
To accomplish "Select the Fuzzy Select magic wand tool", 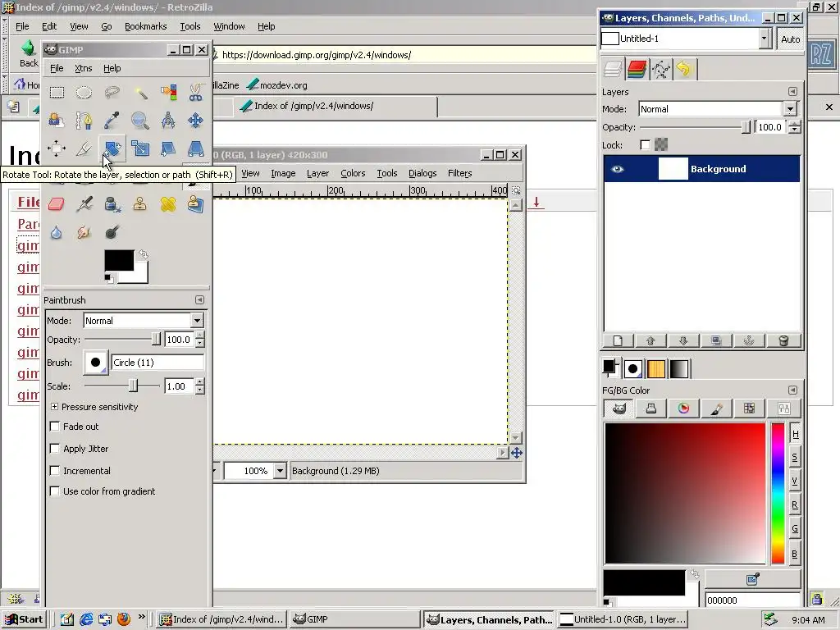I will (x=140, y=93).
